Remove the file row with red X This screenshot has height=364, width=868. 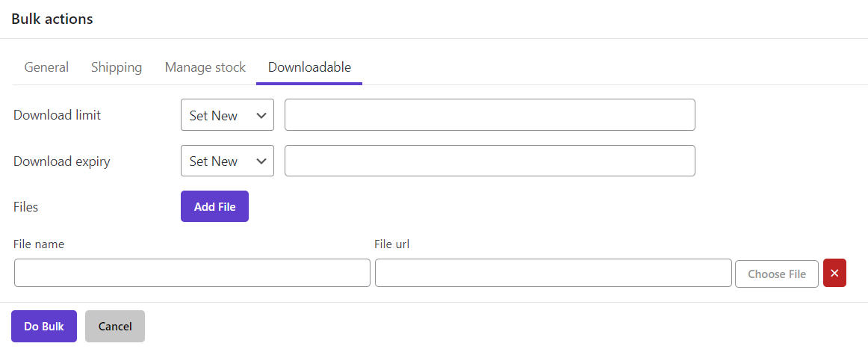pyautogui.click(x=834, y=274)
